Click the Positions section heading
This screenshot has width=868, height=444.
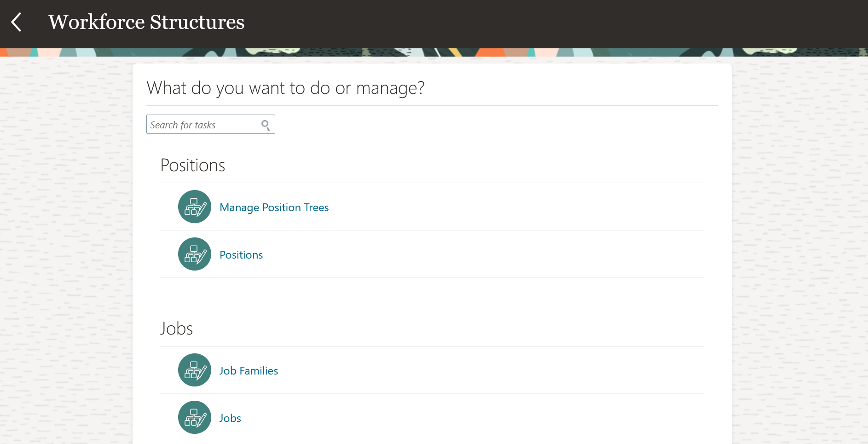point(193,165)
